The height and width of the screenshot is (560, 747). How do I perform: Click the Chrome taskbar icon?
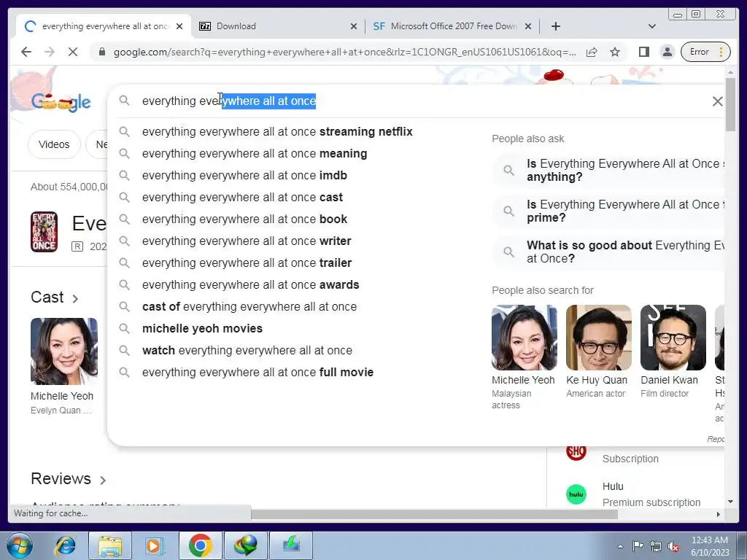[x=200, y=545]
